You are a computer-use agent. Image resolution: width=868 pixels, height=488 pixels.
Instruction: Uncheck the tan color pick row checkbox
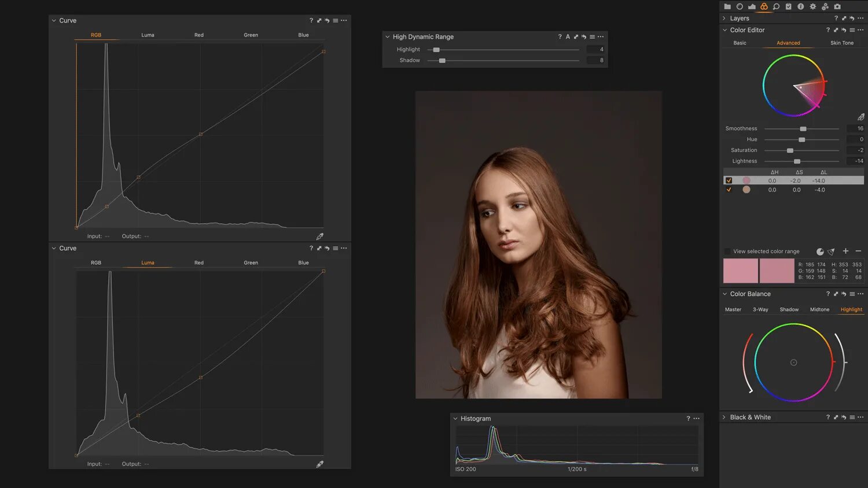pos(729,190)
